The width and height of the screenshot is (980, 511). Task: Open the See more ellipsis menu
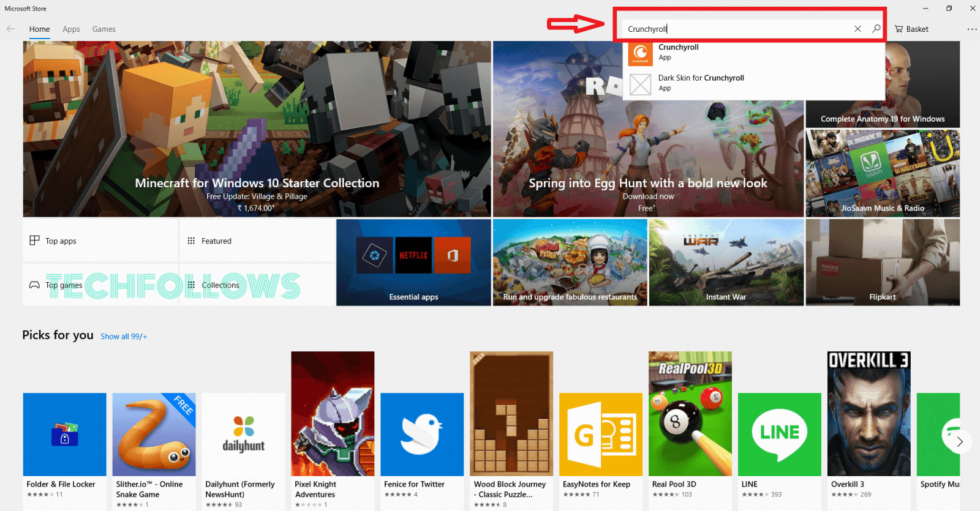(972, 29)
